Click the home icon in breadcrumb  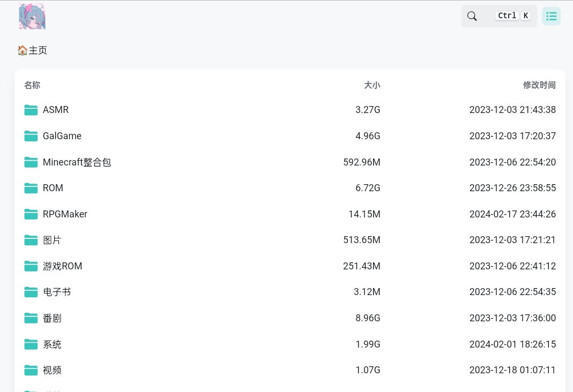tap(23, 50)
